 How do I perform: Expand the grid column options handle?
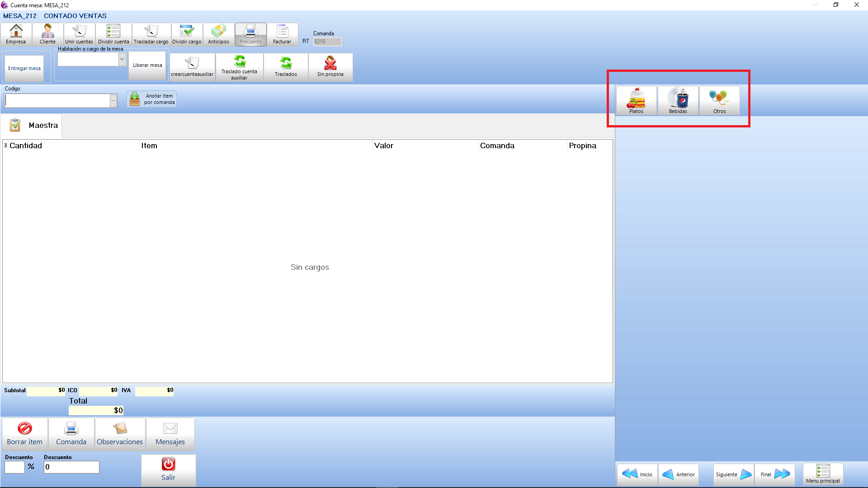click(5, 145)
